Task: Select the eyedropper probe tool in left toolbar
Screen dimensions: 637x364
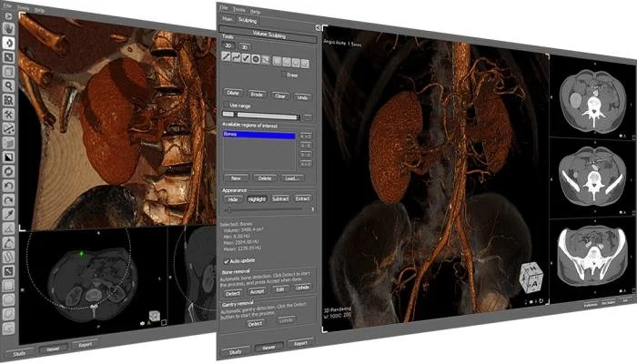Action: (x=8, y=215)
